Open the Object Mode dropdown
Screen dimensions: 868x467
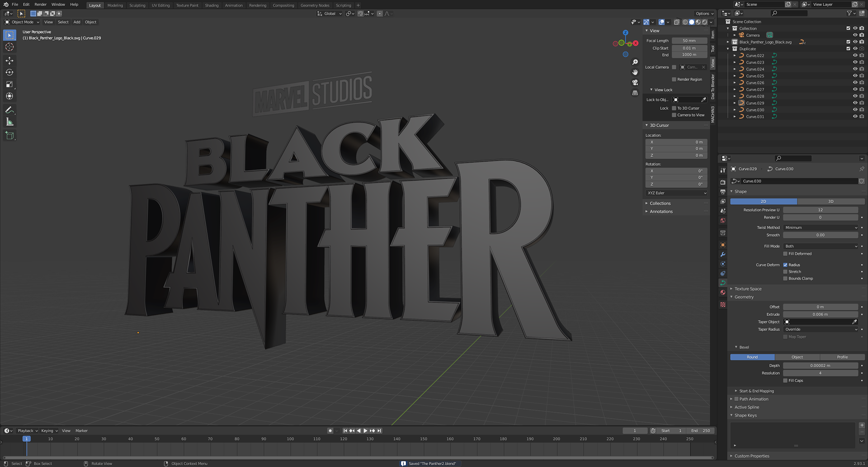(x=22, y=22)
